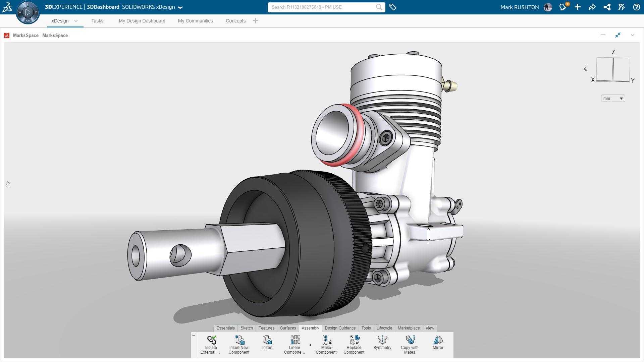644x362 pixels.
Task: Expand the 3DExperience app switcher
Action: pos(28,11)
